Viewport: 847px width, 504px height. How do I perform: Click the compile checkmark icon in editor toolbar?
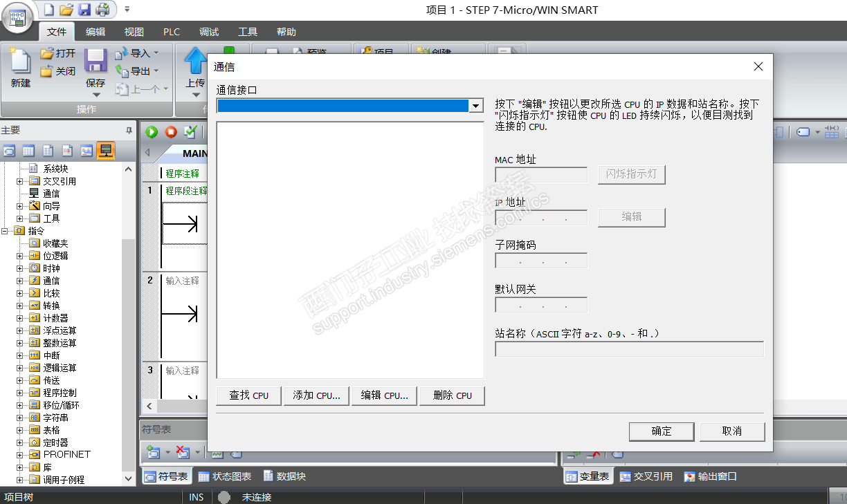[190, 132]
